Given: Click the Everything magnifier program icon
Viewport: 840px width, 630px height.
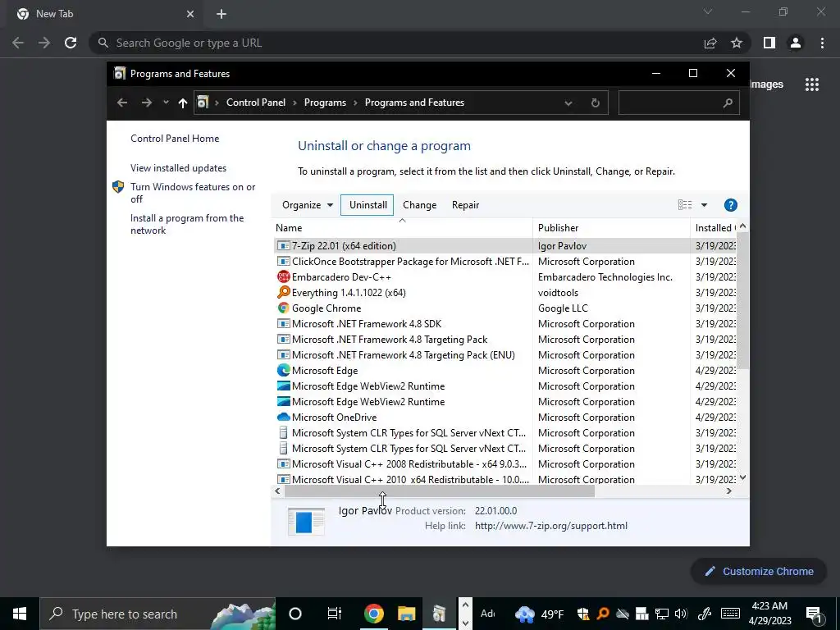Looking at the screenshot, I should pos(283,293).
